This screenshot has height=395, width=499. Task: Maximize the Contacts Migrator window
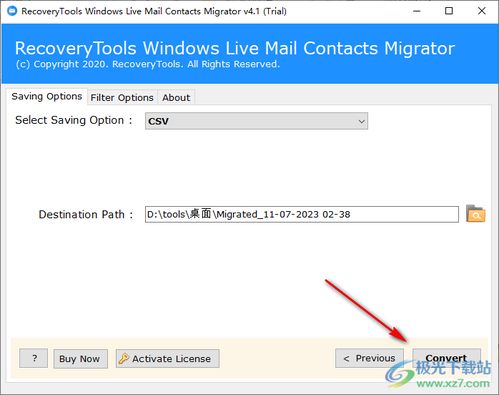[449, 11]
